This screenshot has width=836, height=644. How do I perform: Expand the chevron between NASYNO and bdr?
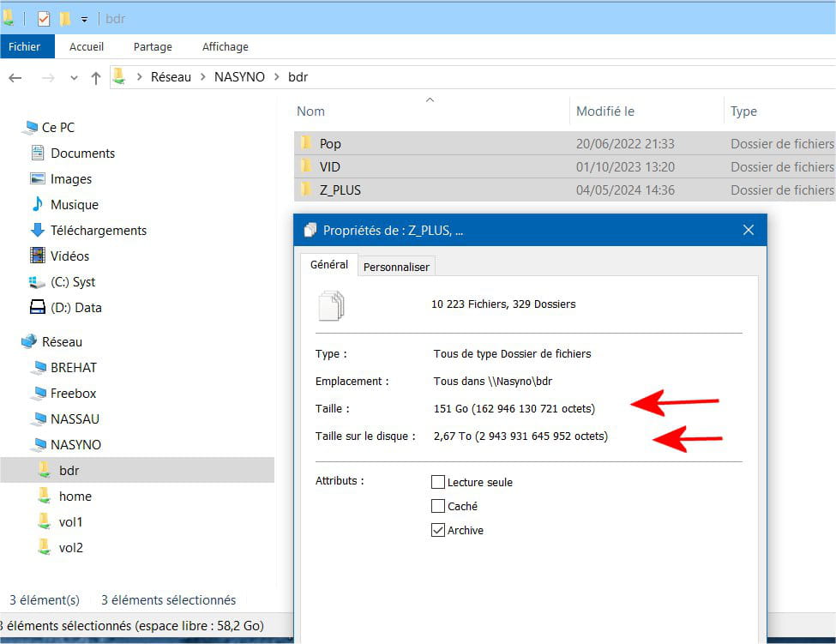[x=276, y=77]
